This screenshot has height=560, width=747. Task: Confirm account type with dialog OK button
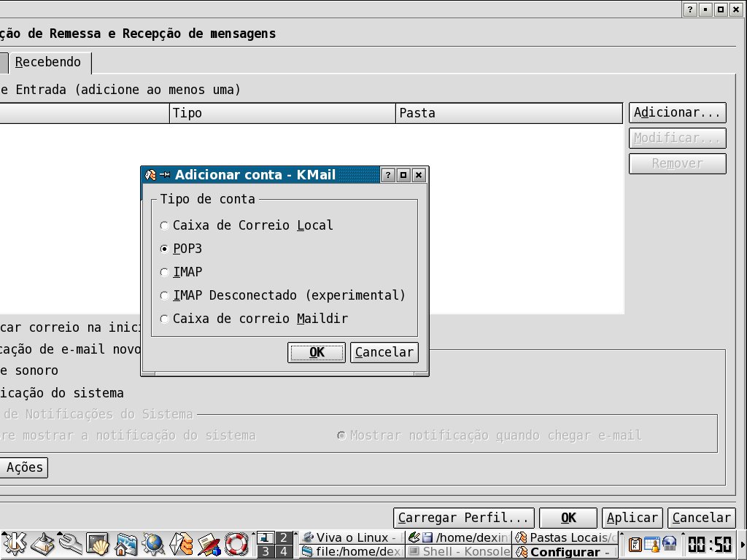317,352
